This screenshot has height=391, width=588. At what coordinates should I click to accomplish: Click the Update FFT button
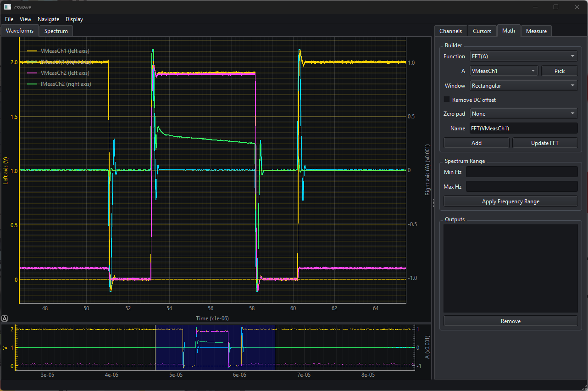click(545, 143)
